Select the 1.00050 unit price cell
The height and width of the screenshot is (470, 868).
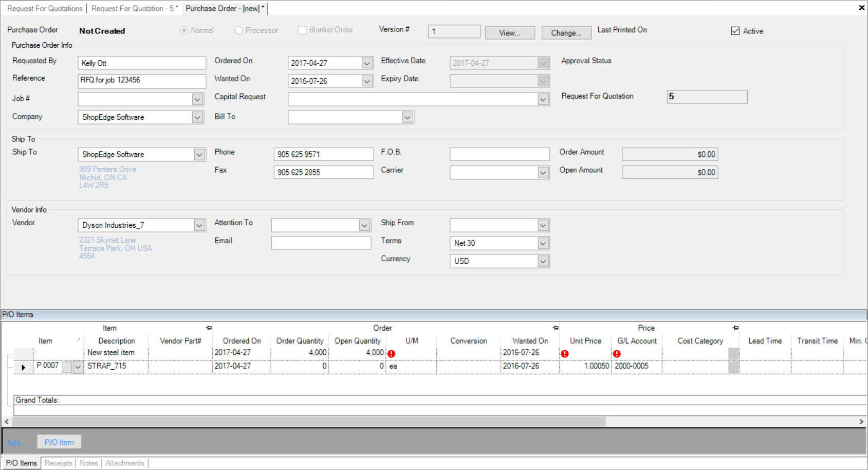click(585, 366)
